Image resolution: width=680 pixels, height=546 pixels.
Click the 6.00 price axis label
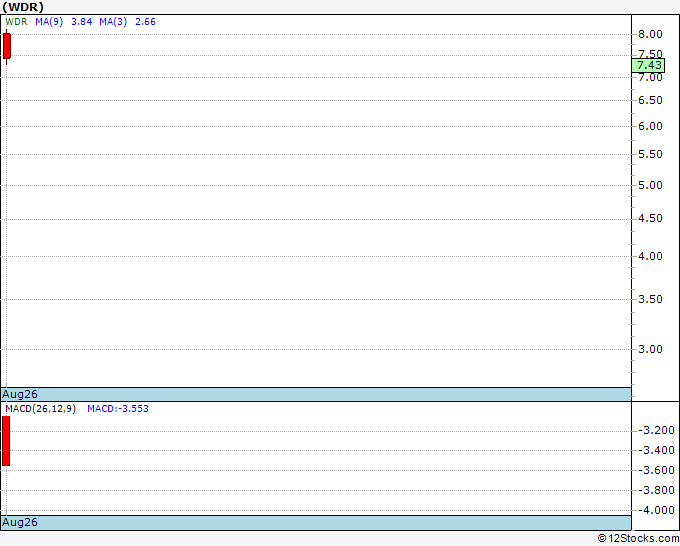tap(650, 126)
